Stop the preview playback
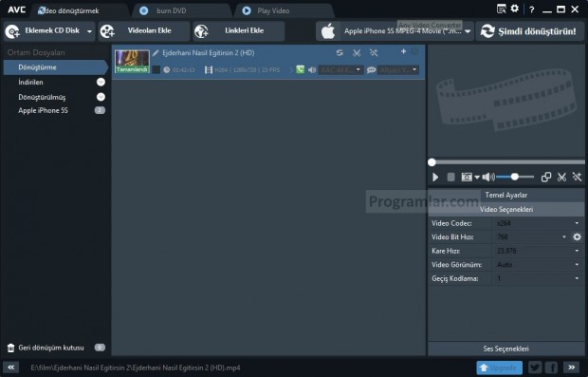Screen dimensions: 588x377 (451, 177)
